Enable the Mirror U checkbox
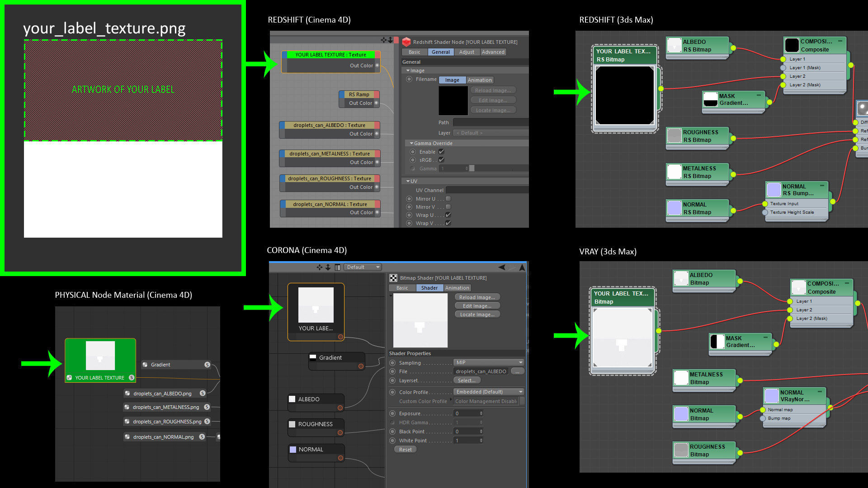This screenshot has height=488, width=868. tap(448, 199)
